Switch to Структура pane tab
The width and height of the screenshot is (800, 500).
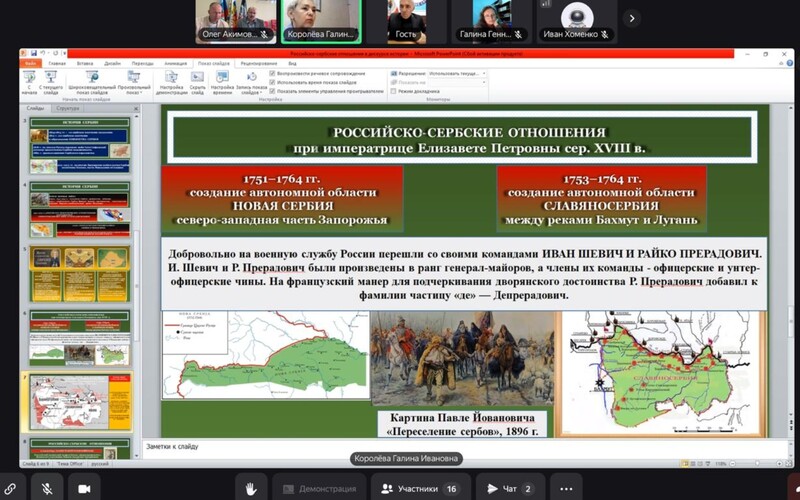(x=67, y=108)
